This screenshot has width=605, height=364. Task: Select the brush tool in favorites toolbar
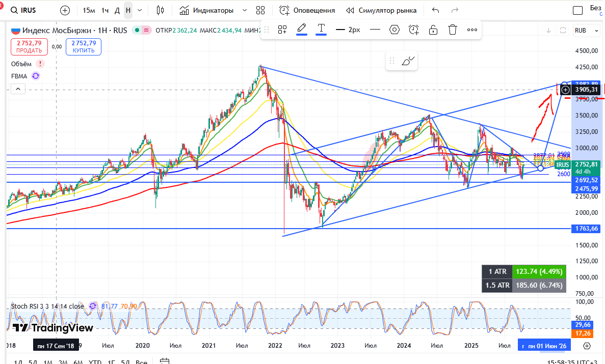[408, 61]
